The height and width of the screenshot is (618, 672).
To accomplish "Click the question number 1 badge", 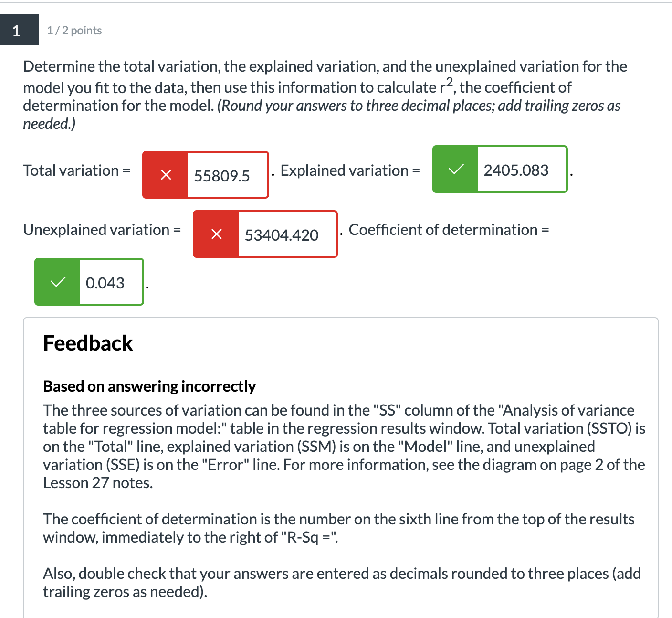I will click(x=20, y=30).
